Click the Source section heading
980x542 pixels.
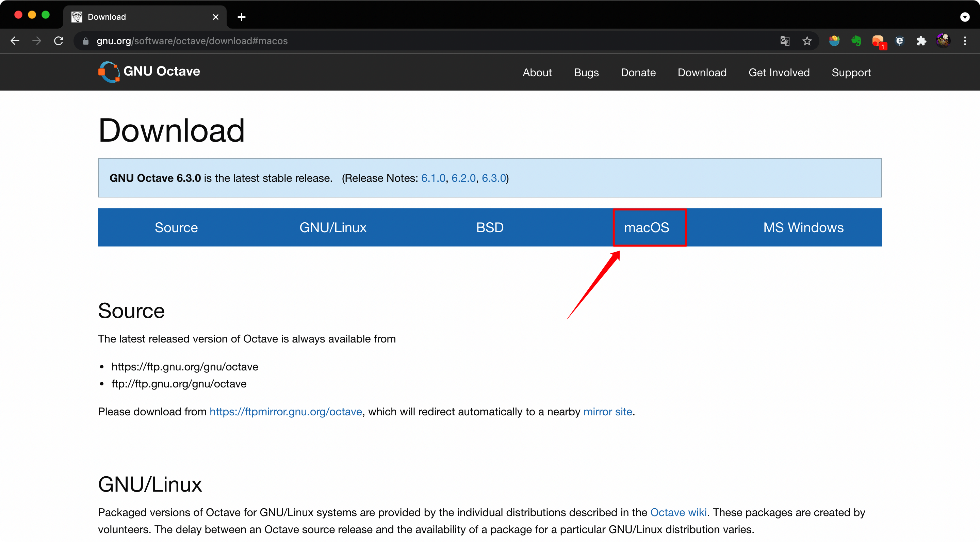(131, 310)
